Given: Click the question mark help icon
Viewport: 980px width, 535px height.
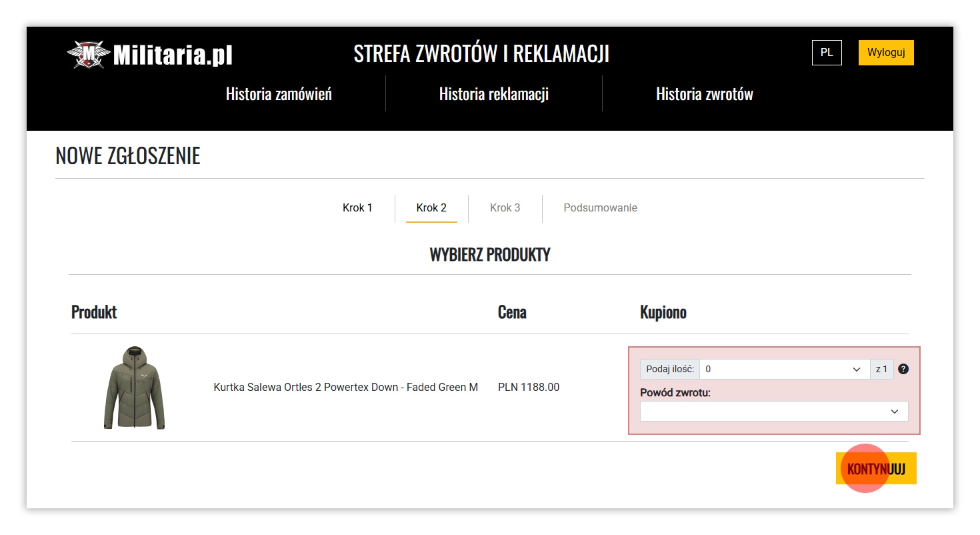Looking at the screenshot, I should (x=903, y=369).
